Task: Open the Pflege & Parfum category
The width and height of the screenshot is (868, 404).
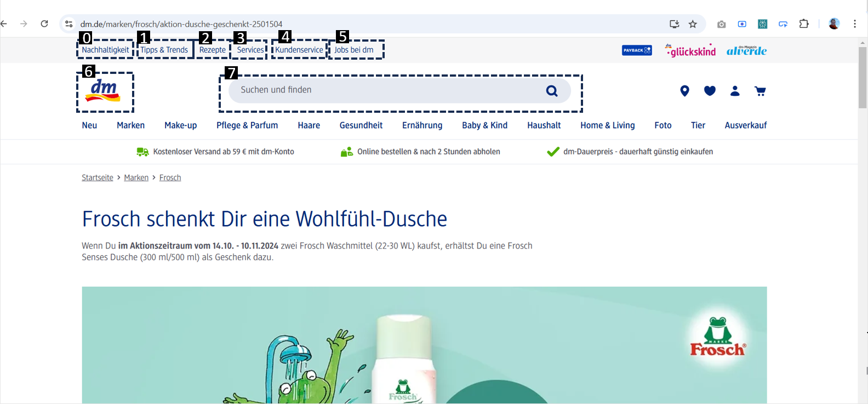Action: coord(247,125)
